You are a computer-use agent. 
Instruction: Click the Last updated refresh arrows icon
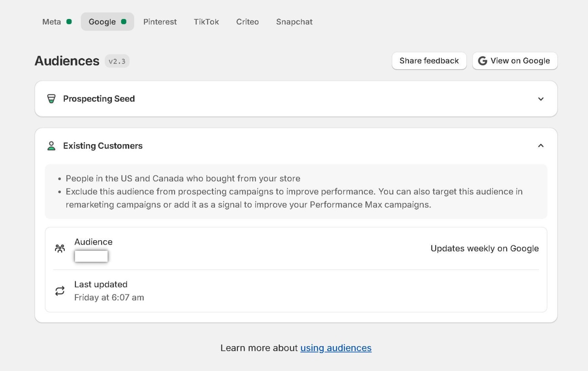(60, 291)
